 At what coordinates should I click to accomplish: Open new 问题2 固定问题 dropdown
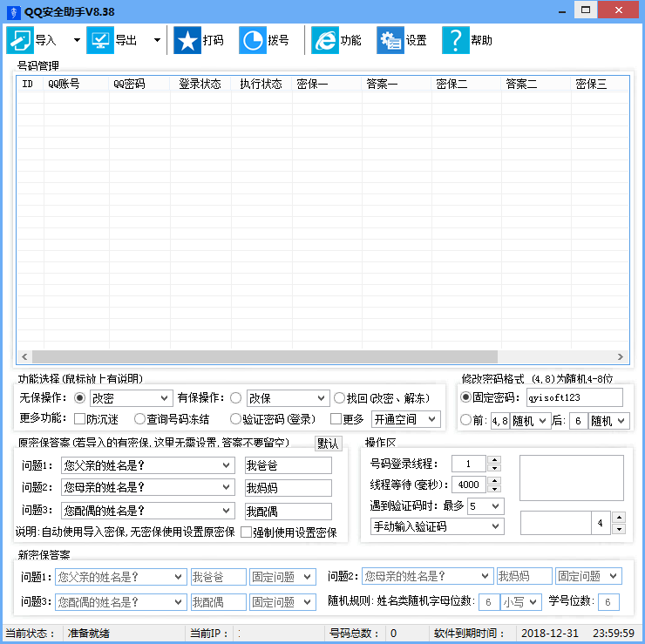[x=588, y=576]
